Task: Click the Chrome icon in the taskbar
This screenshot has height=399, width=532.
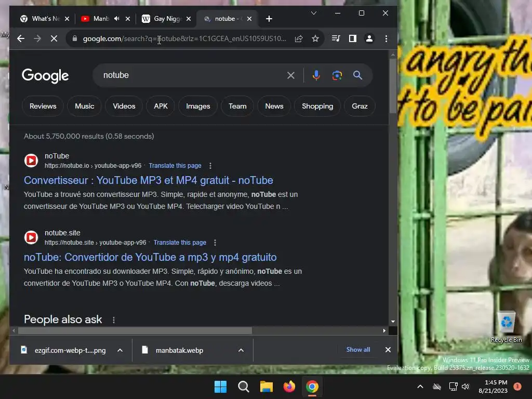Action: point(312,387)
